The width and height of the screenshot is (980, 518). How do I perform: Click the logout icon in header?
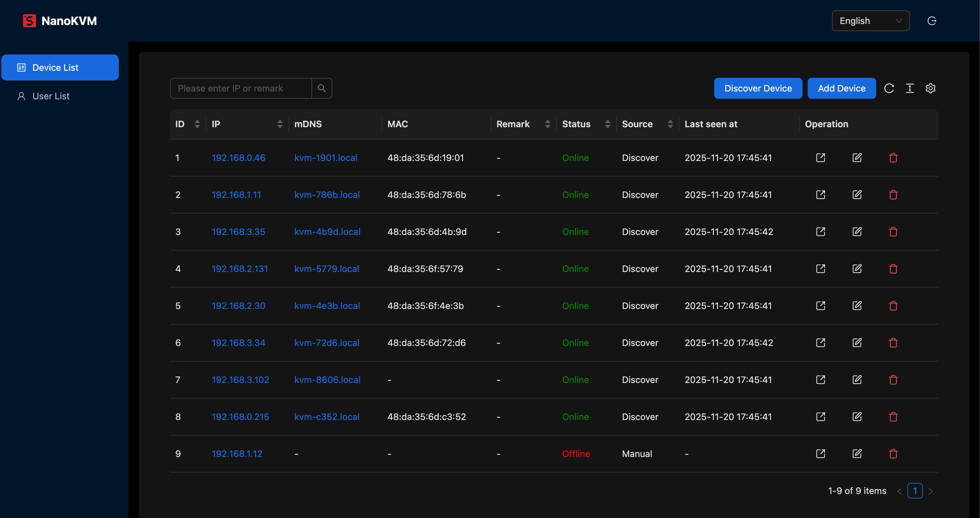click(x=932, y=21)
